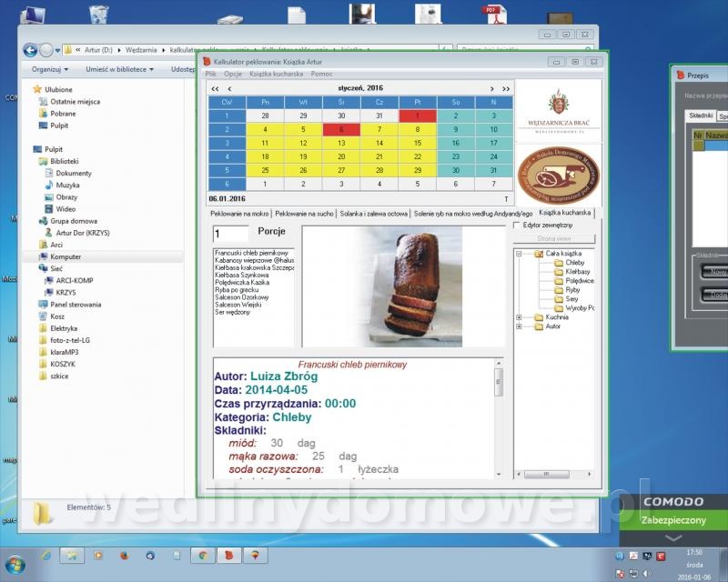This screenshot has height=582, width=728.
Task: Click the recipe details vertical scrollbar
Action: 499,417
